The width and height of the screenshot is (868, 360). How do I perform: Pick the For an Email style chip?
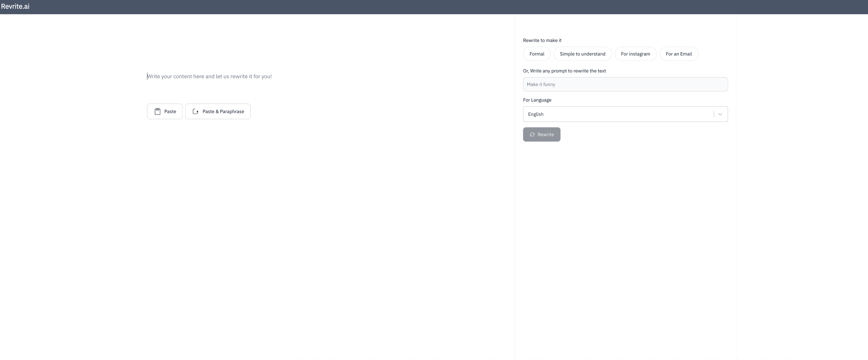(x=679, y=54)
